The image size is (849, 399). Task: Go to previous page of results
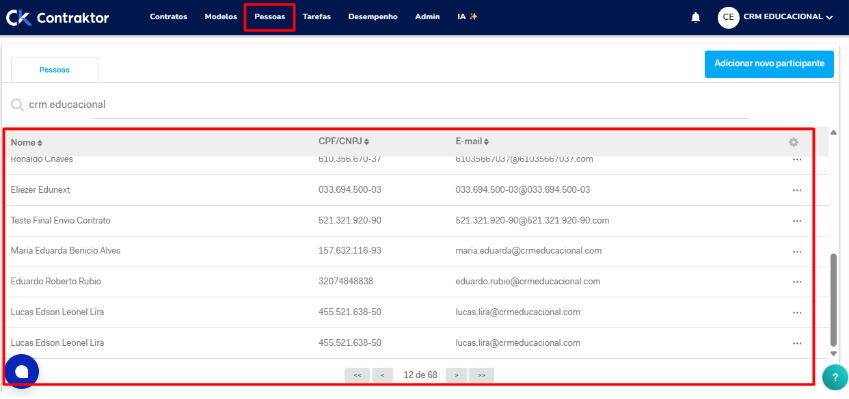coord(382,375)
